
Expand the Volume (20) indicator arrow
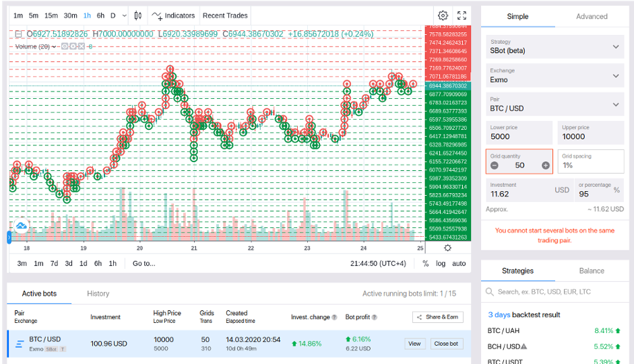point(54,47)
